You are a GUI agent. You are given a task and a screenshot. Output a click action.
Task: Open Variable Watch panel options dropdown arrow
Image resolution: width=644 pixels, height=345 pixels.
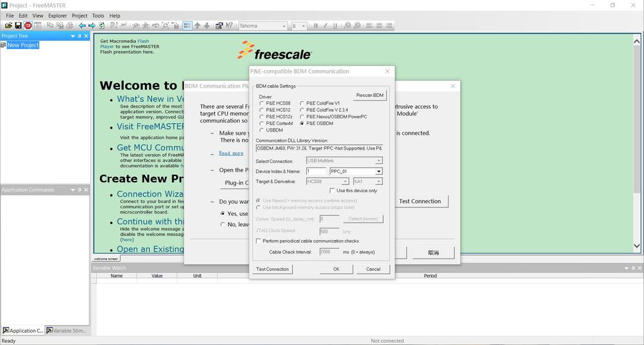click(627, 268)
